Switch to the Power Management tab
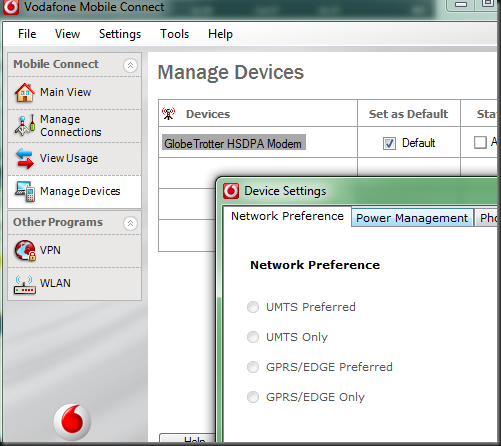501x446 pixels. (412, 218)
